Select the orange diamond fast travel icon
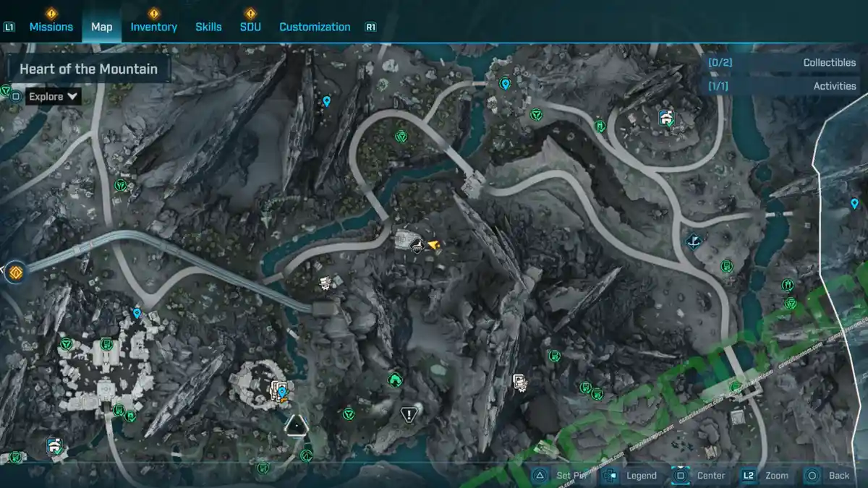The image size is (868, 488). [15, 273]
